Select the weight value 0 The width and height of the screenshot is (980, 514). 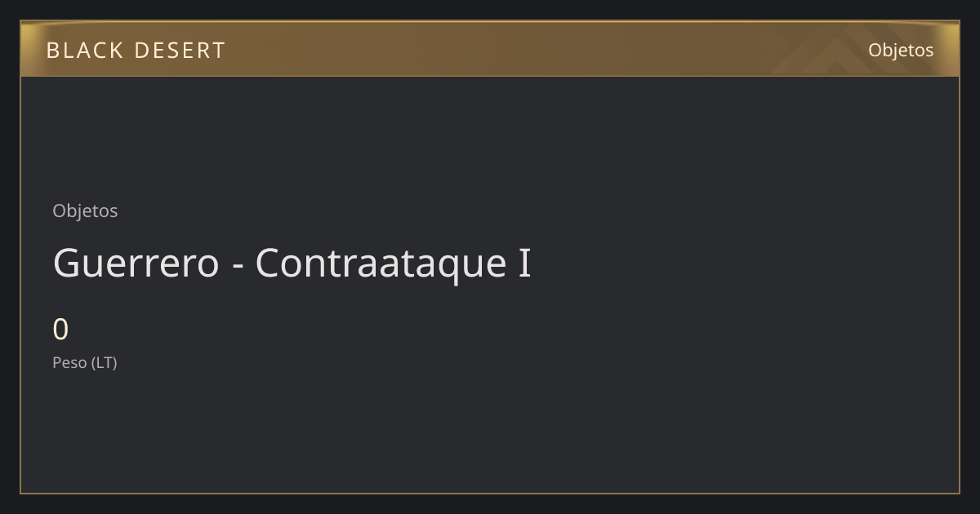coord(60,330)
